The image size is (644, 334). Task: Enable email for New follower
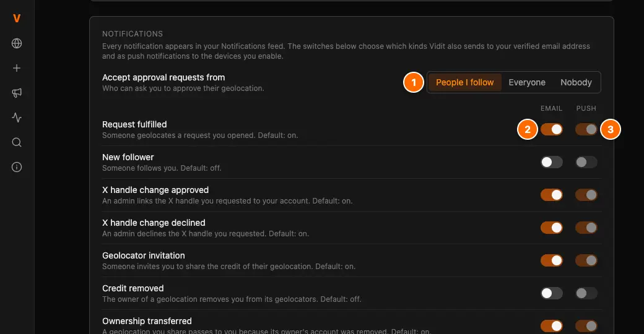[x=552, y=162]
